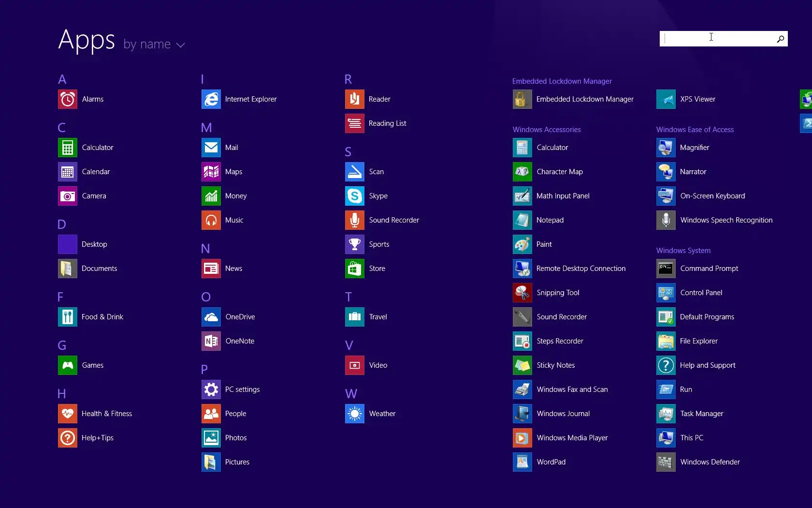Launch the OneDrive app icon
The image size is (812, 508).
[211, 317]
